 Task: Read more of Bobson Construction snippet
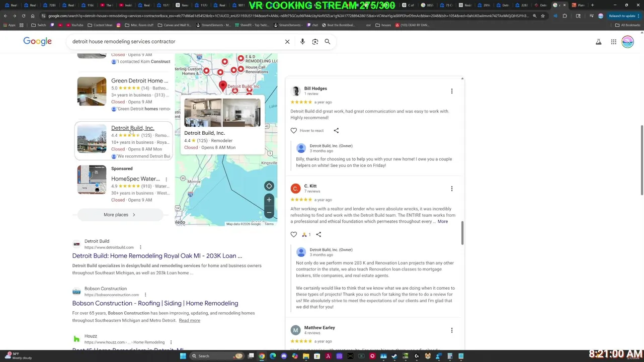[x=190, y=320]
